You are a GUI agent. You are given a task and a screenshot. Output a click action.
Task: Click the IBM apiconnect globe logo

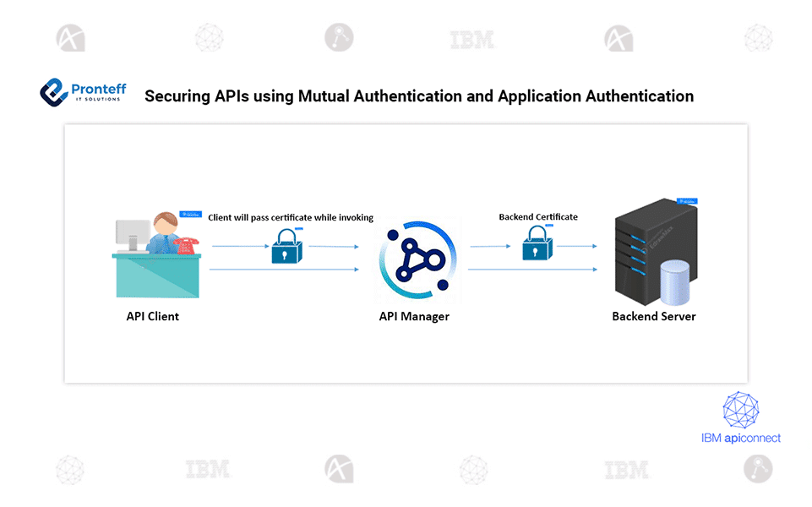[741, 411]
